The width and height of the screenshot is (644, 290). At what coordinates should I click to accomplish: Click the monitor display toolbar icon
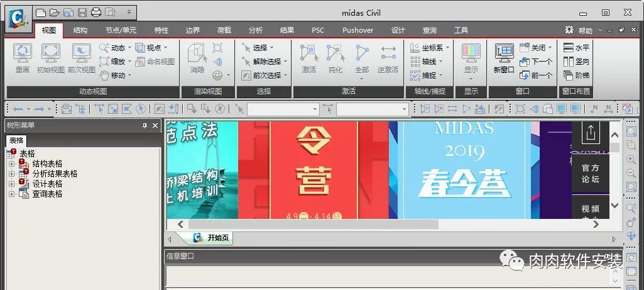tap(562, 109)
